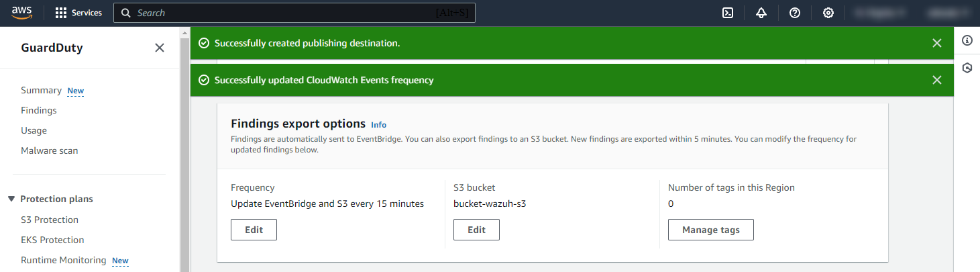Click the top search input field

282,13
